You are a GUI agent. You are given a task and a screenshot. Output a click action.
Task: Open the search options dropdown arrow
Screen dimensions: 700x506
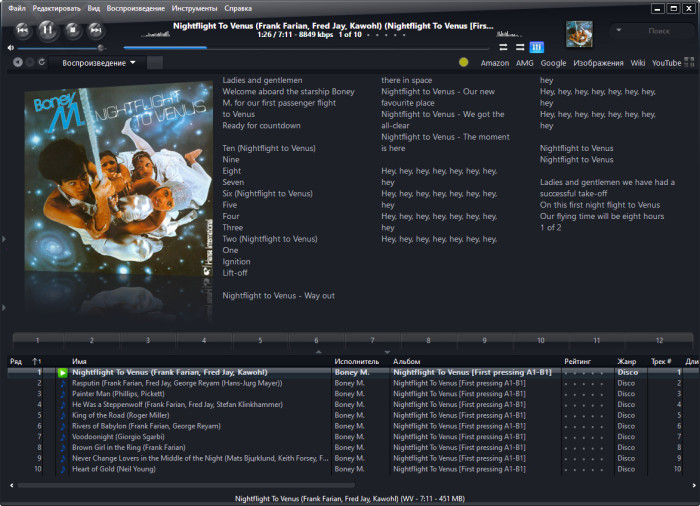(619, 30)
